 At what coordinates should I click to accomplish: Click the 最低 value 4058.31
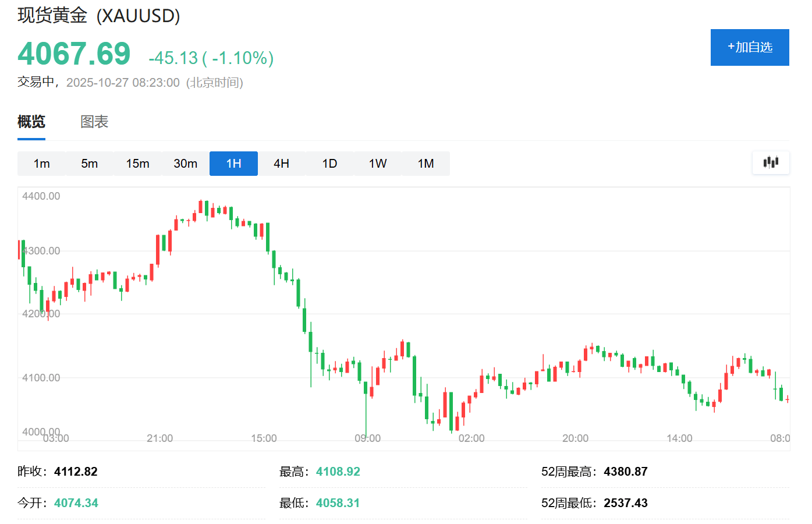pyautogui.click(x=338, y=503)
